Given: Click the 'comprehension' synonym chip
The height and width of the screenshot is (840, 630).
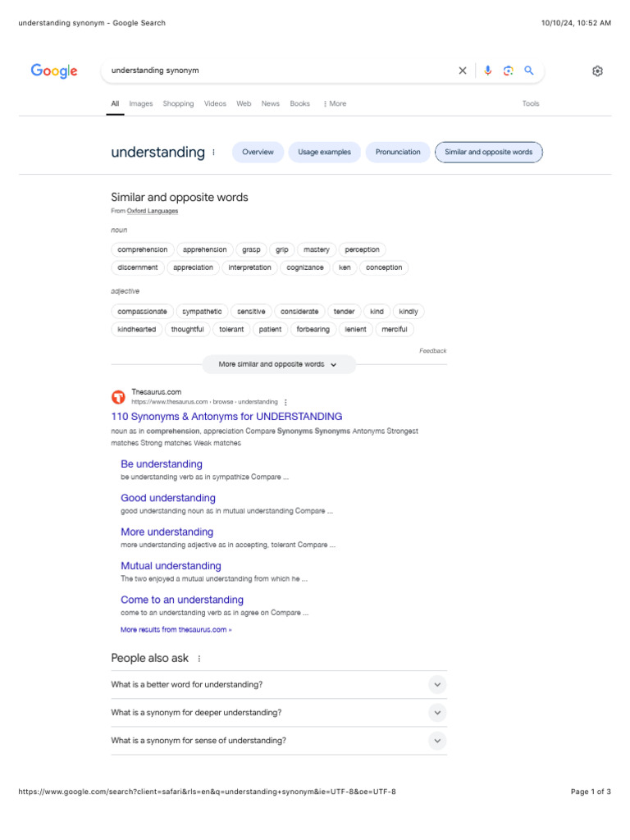Looking at the screenshot, I should 143,249.
